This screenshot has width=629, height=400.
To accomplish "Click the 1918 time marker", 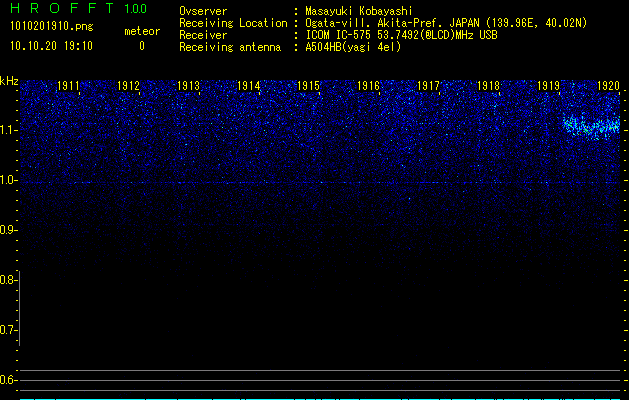I will point(488,86).
